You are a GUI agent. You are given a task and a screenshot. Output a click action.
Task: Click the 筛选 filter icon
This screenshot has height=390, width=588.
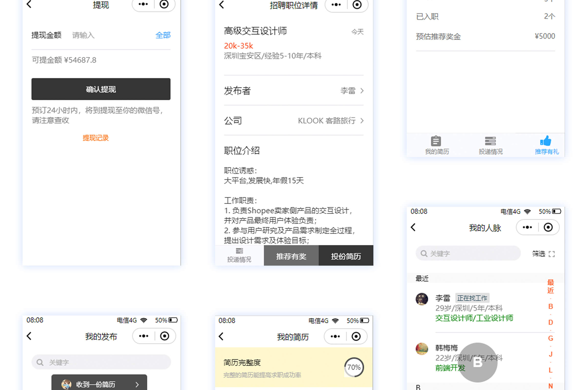(551, 254)
